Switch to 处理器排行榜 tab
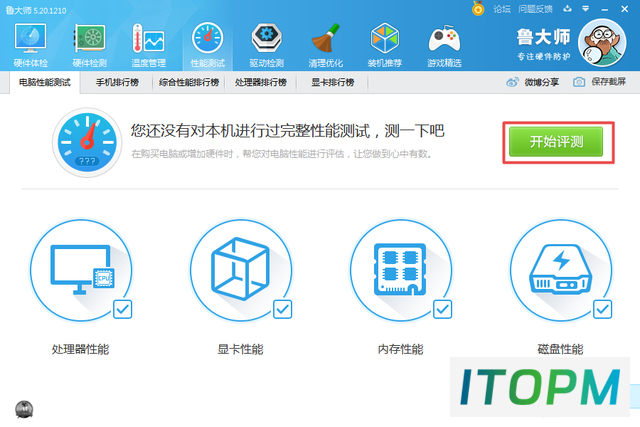Screen dimensions: 640x427 [x=261, y=82]
